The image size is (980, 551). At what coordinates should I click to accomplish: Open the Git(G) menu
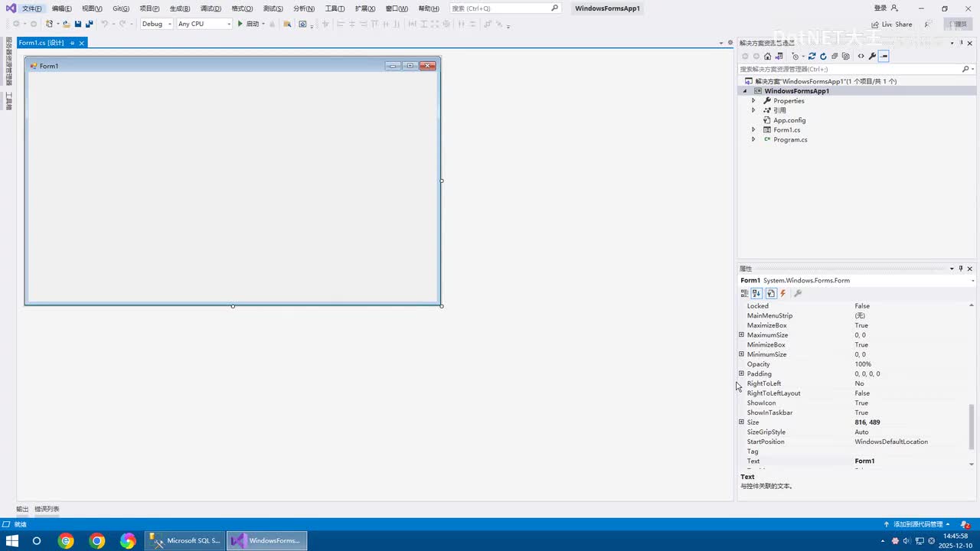click(x=121, y=8)
